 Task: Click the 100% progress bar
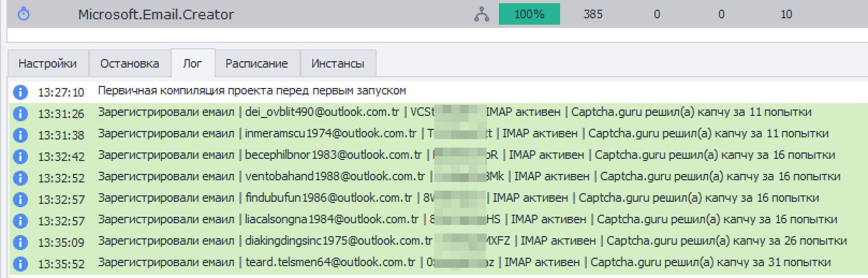[x=529, y=14]
